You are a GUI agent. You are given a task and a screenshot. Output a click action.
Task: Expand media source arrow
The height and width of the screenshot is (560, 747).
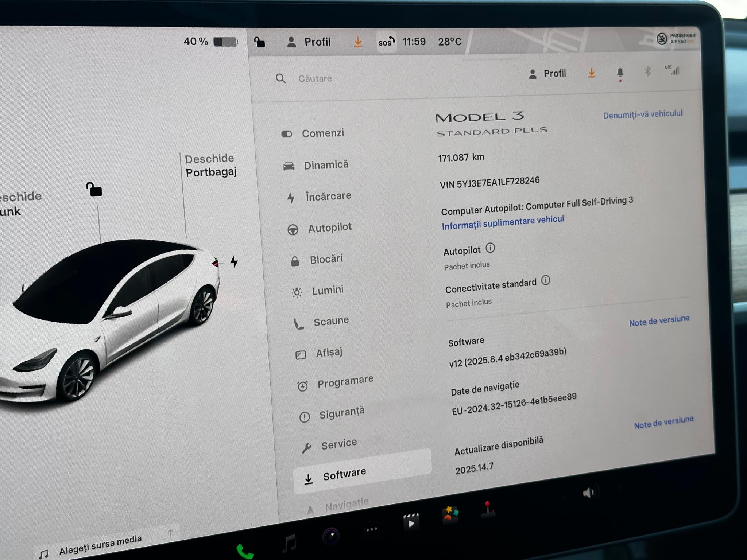click(x=170, y=533)
